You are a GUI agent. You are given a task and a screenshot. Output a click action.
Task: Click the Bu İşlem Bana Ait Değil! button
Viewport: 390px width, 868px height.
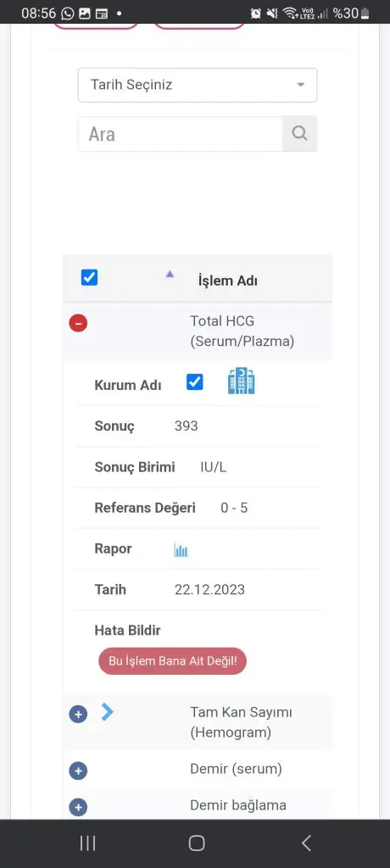(x=172, y=661)
